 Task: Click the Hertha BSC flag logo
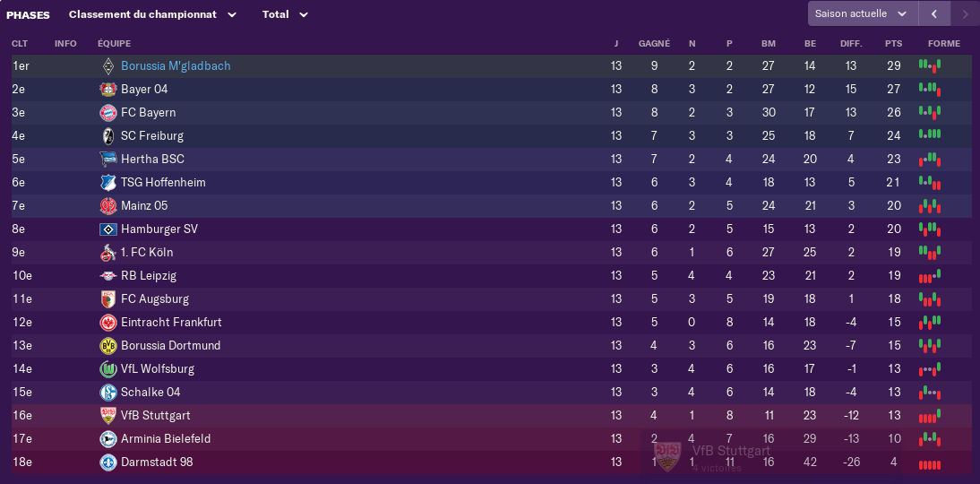pos(108,160)
